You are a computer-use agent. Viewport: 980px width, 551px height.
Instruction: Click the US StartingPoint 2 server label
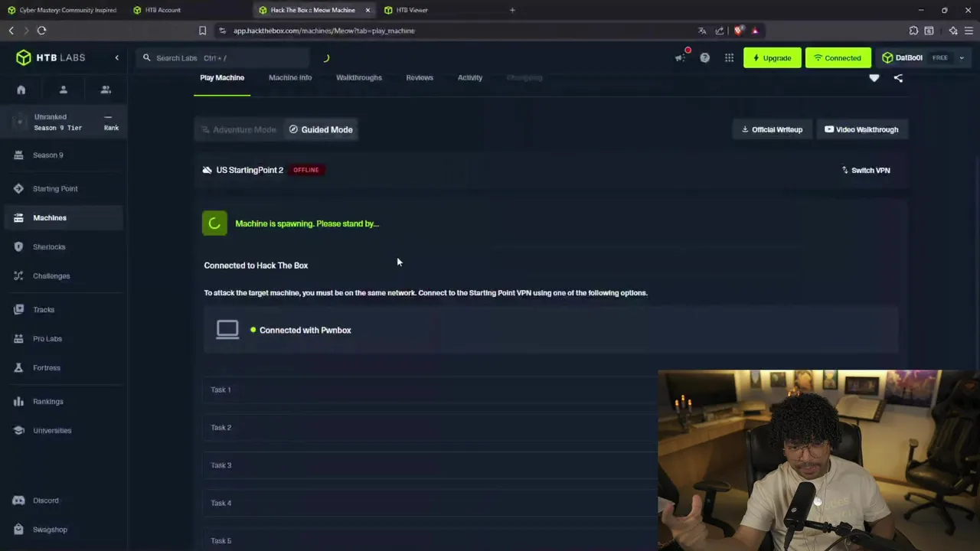point(250,170)
